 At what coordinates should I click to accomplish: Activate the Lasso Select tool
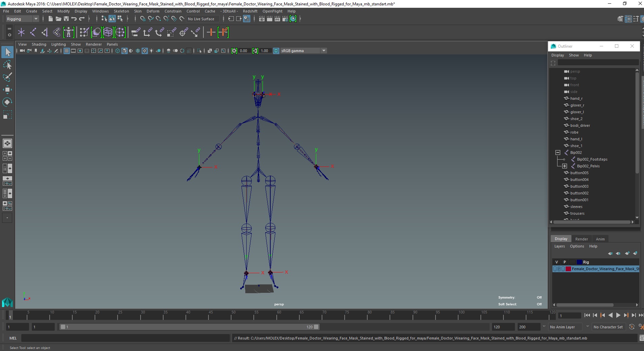click(x=7, y=65)
